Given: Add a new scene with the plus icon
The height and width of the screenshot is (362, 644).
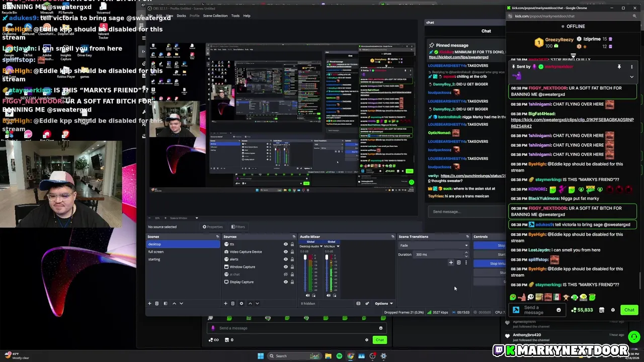Looking at the screenshot, I should (149, 303).
